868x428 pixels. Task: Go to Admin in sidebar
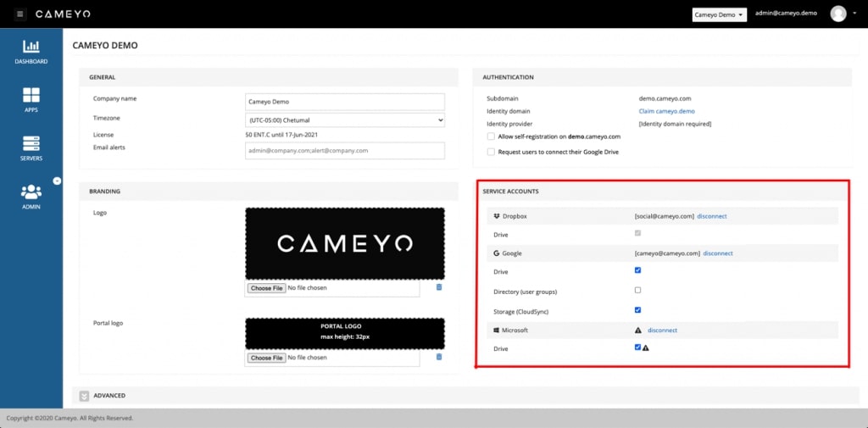point(31,197)
